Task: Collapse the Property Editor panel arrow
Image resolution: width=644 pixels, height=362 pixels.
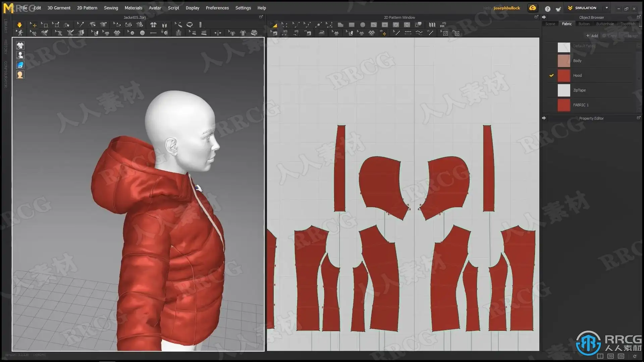Action: click(x=544, y=118)
